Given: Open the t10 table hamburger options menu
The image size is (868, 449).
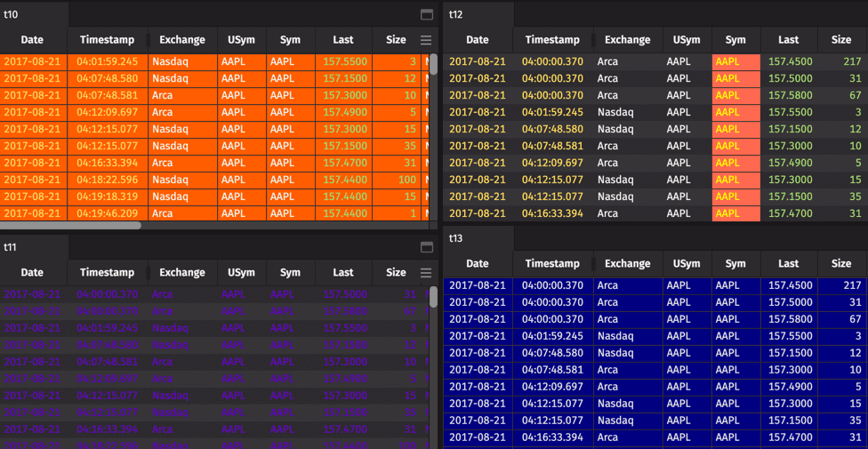Looking at the screenshot, I should click(426, 40).
